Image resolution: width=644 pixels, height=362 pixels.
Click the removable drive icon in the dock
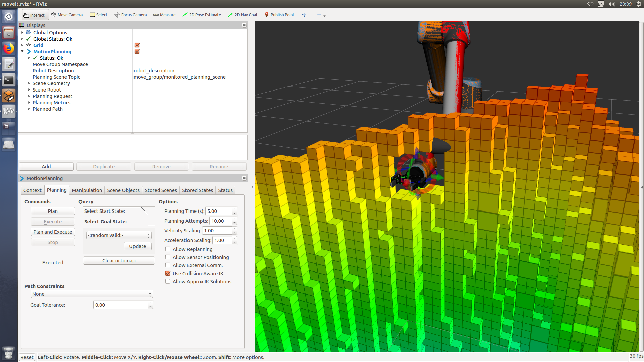click(x=9, y=144)
